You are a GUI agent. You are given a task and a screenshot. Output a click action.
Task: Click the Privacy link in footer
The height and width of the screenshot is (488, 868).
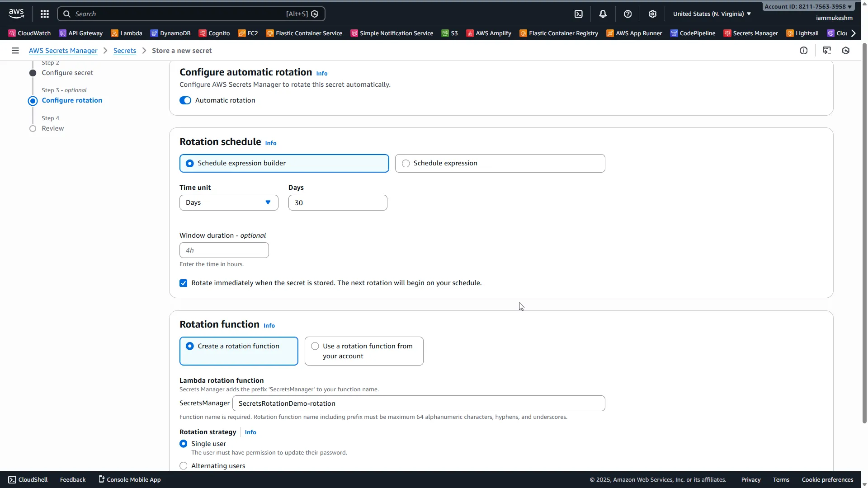pos(750,479)
